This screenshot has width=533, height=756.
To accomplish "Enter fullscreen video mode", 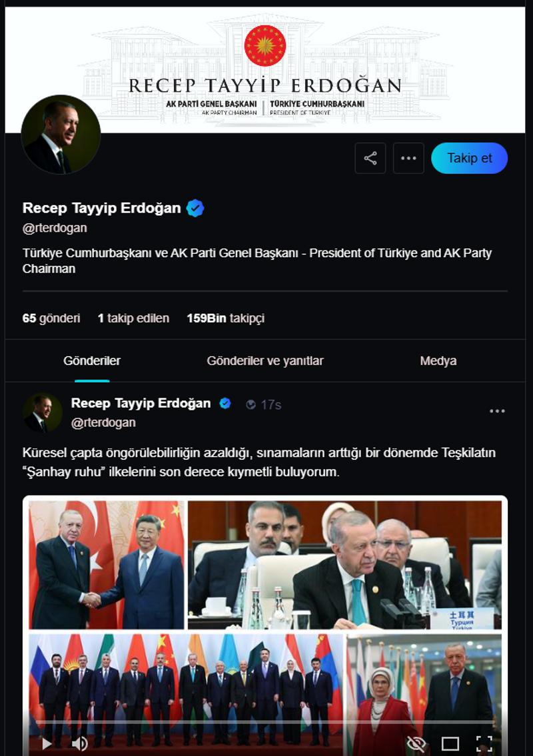I will pos(484,744).
